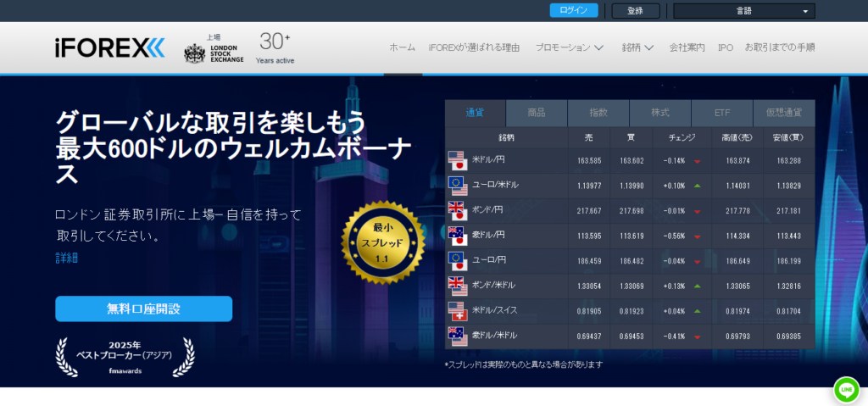Click red down arrow in 米ドル/円 row
The width and height of the screenshot is (868, 406).
697,162
